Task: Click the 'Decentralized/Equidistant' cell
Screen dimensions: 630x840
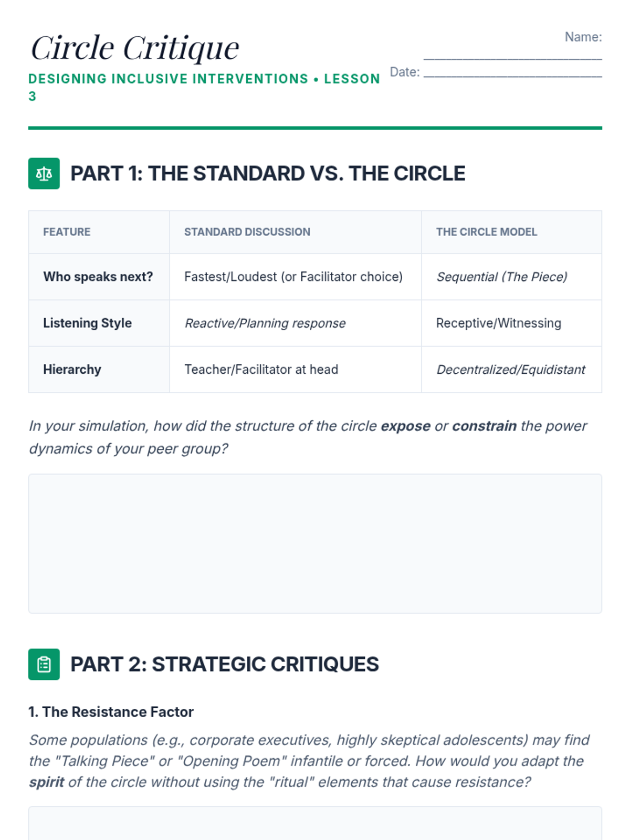Action: click(510, 369)
